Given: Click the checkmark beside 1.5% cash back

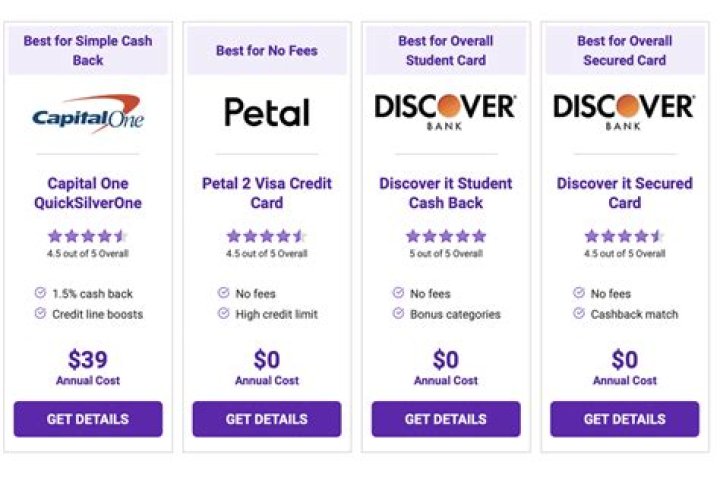Looking at the screenshot, I should pyautogui.click(x=40, y=294).
